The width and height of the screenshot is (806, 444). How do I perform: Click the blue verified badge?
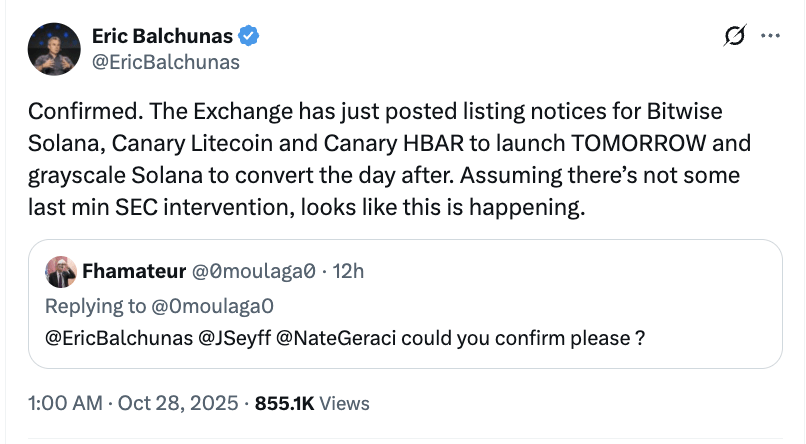(249, 37)
